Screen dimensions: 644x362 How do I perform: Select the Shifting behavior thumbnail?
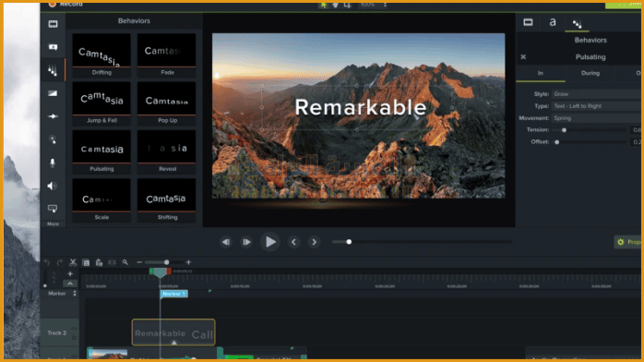[x=166, y=200]
